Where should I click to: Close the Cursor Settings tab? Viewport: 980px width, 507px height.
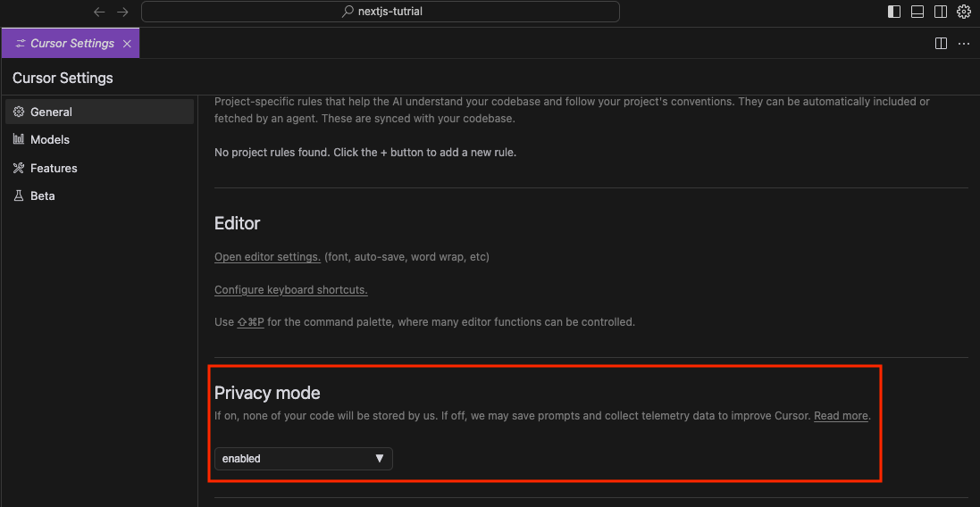127,44
